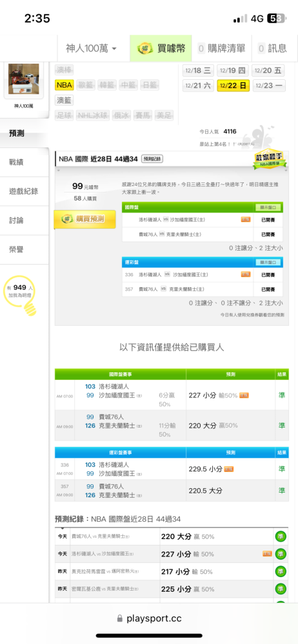Click the 運彩盤賽事 table header
This screenshot has width=298, height=644.
pos(120,452)
